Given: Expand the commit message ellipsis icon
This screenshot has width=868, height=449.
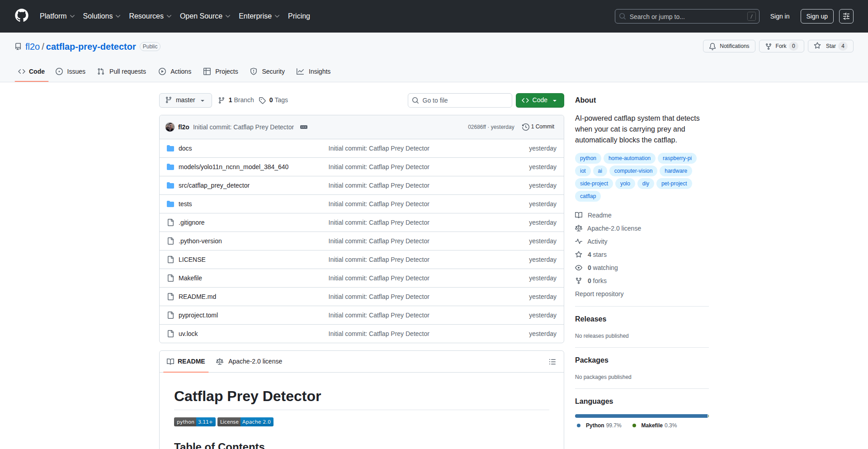Looking at the screenshot, I should 304,127.
